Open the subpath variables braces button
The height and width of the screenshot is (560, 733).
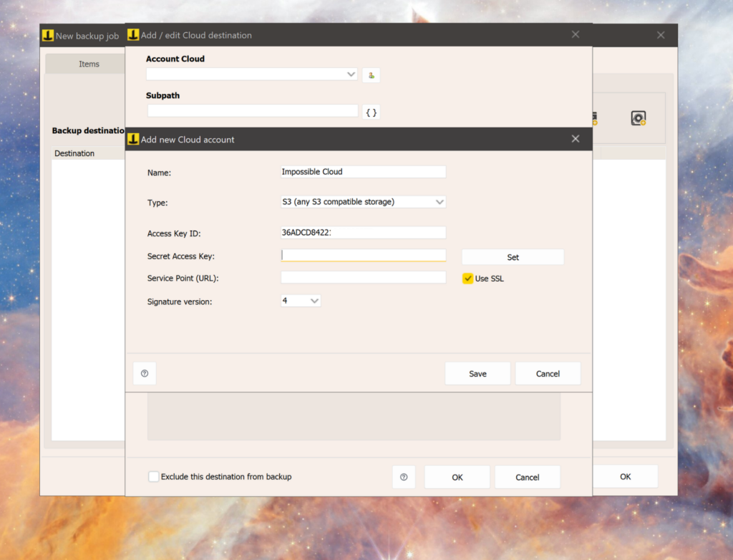pos(372,112)
